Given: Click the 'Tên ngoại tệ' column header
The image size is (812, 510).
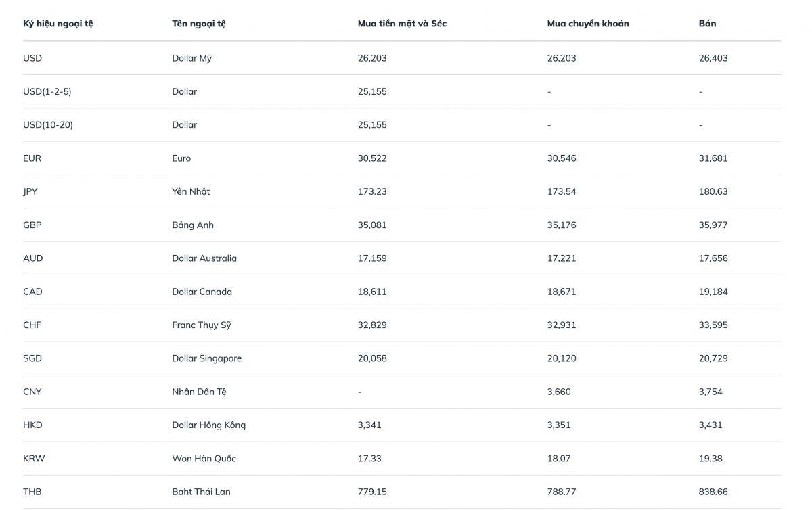Looking at the screenshot, I should click(x=199, y=24).
